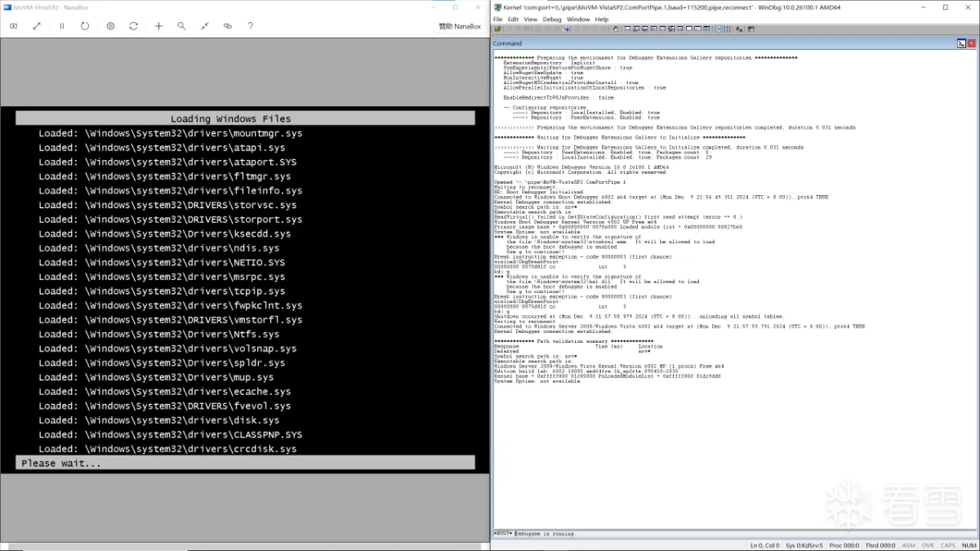980x551 pixels.
Task: Open Watch window via WinDbg toolbar icon
Action: 636,29
